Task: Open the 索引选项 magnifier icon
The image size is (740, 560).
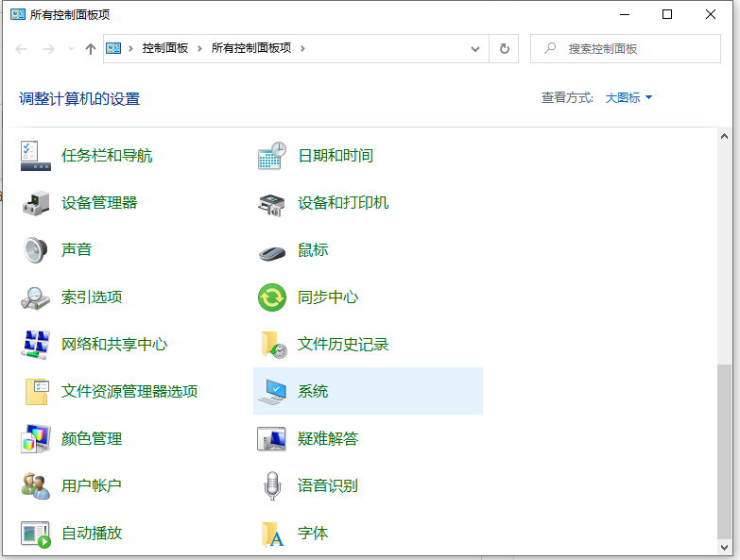Action: click(35, 297)
